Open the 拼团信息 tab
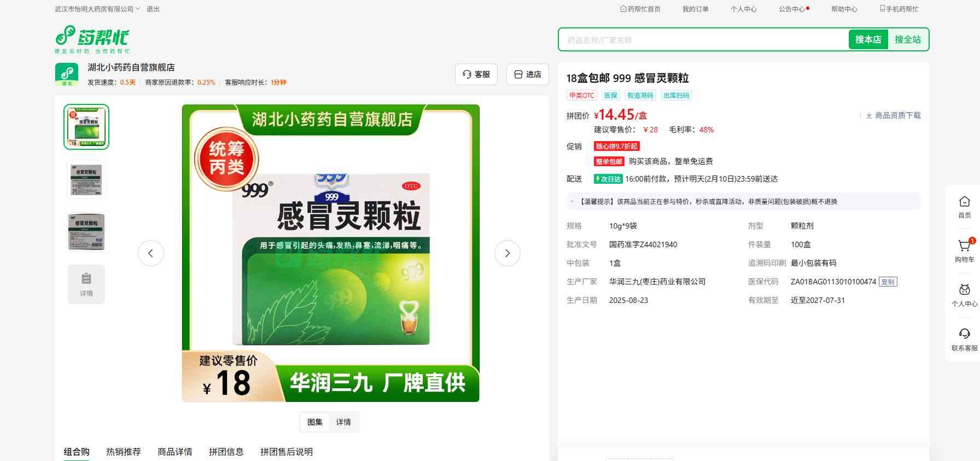 click(x=226, y=452)
